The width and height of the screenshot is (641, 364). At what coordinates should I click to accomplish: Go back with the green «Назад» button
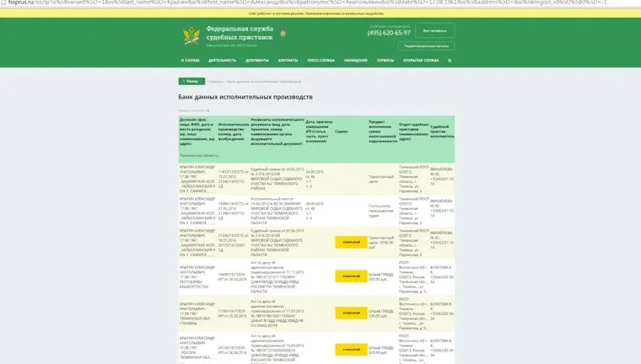pyautogui.click(x=191, y=82)
